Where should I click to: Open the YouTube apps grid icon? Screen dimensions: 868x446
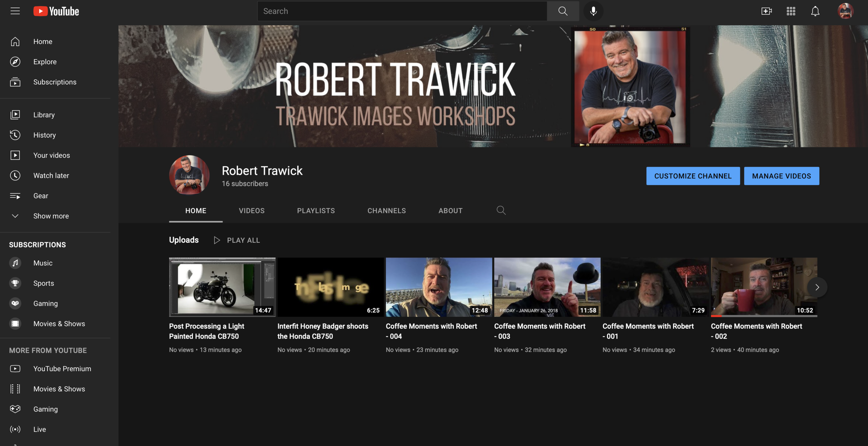coord(791,11)
